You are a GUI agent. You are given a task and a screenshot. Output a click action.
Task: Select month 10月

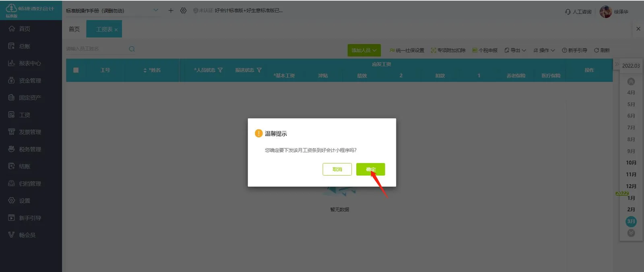click(x=631, y=163)
